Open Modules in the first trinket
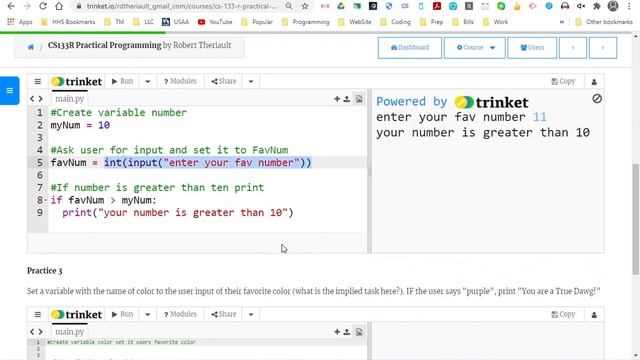Image resolution: width=640 pixels, height=360 pixels. pos(180,81)
